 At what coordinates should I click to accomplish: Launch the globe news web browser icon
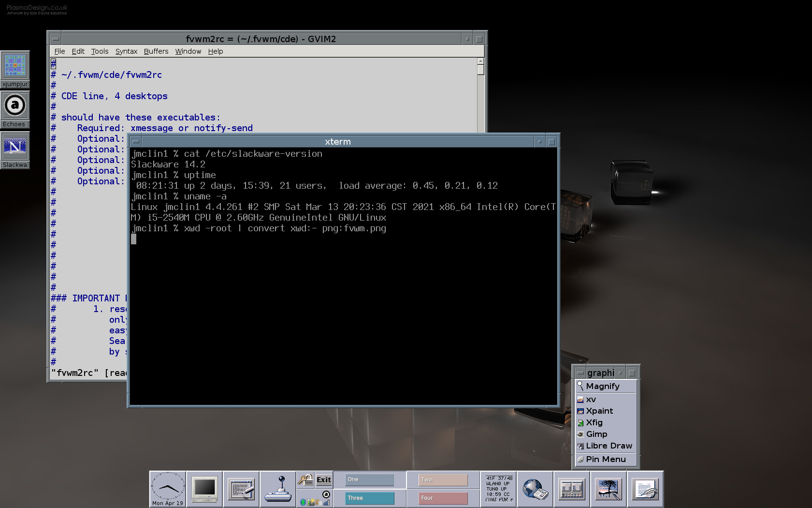pyautogui.click(x=535, y=489)
